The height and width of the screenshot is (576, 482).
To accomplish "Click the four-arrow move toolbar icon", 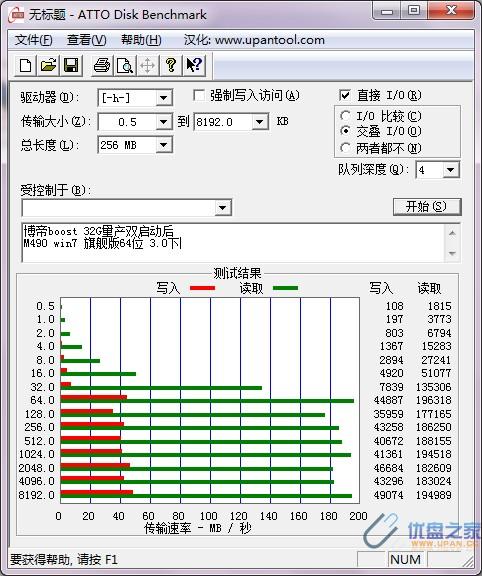I will pyautogui.click(x=147, y=65).
